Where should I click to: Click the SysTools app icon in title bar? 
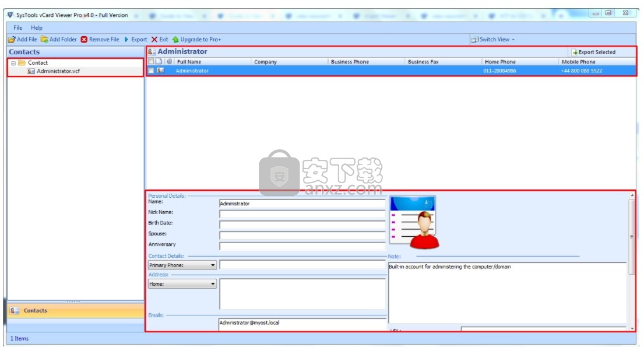10,15
